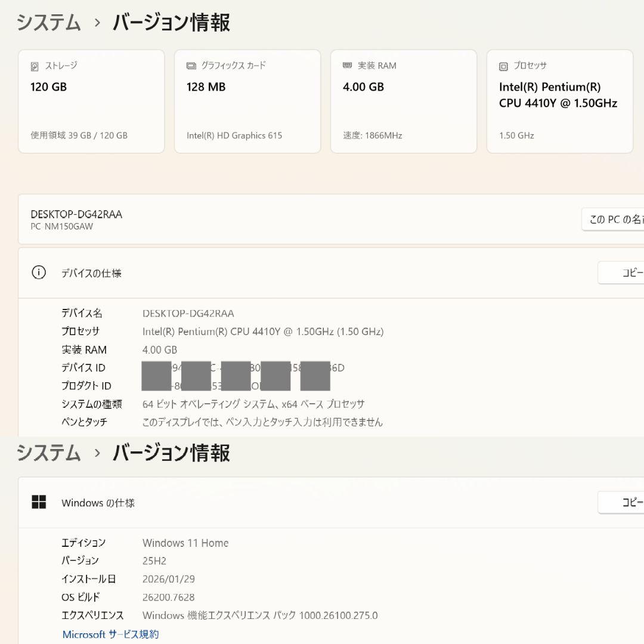Click the プロセッサ processor icon

click(503, 66)
